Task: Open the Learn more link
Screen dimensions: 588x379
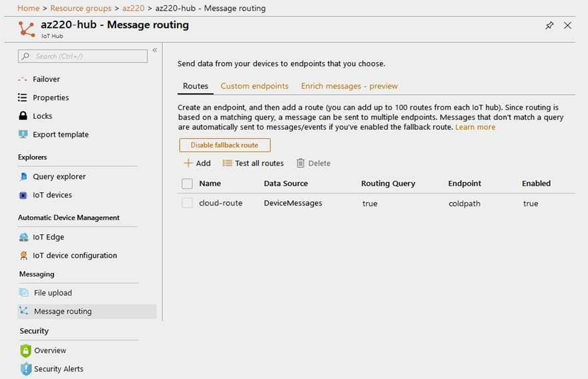Action: click(475, 127)
